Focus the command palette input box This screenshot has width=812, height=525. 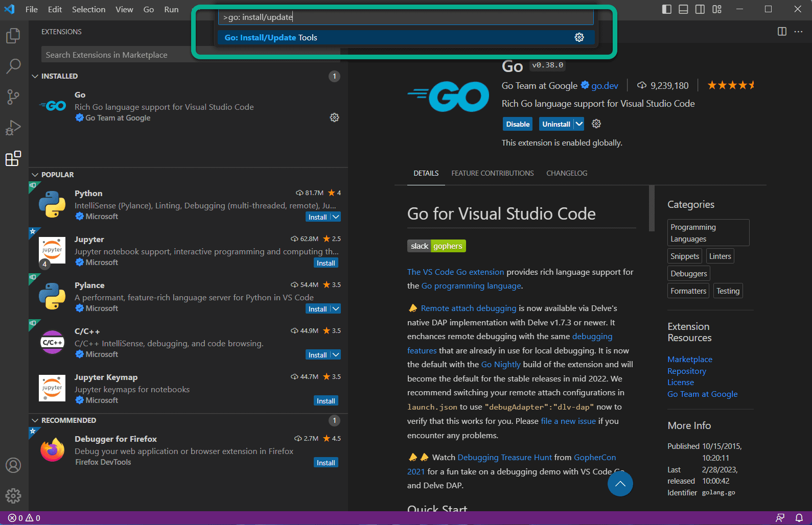click(406, 17)
